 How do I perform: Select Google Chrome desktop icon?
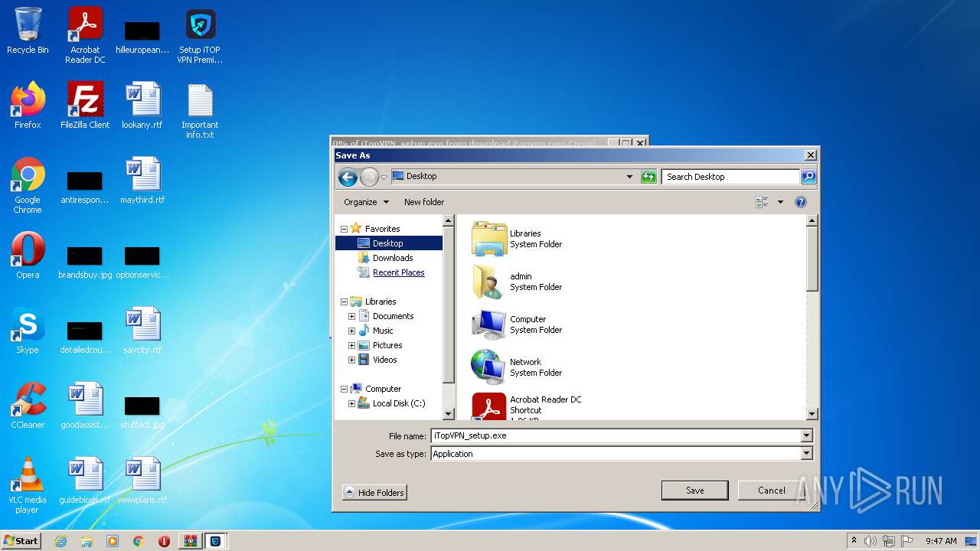28,186
